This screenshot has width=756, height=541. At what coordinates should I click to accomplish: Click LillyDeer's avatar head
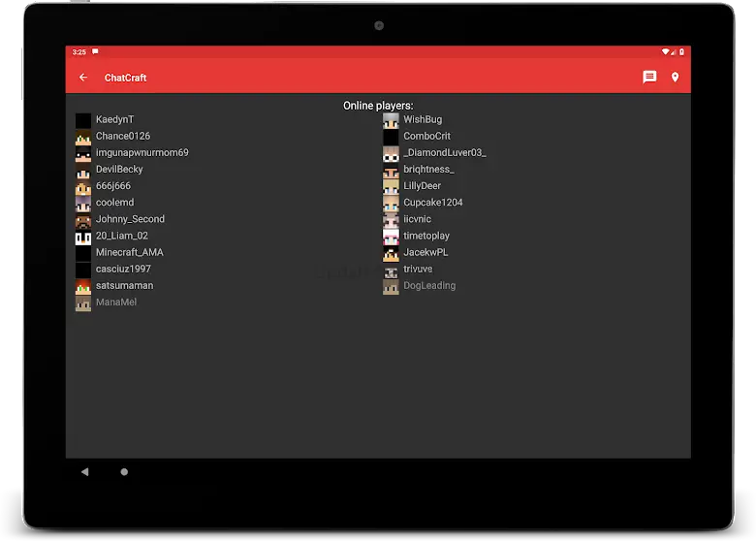(391, 187)
